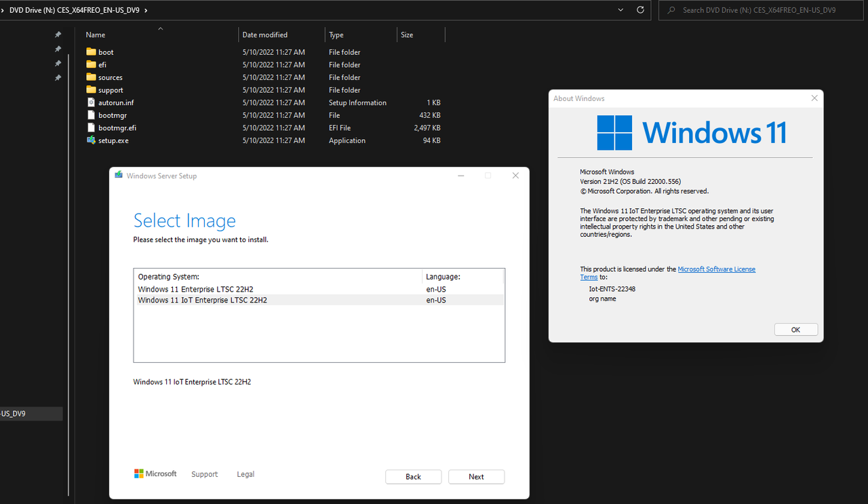Click the refresh icon in Explorer address bar
868x504 pixels.
[640, 10]
